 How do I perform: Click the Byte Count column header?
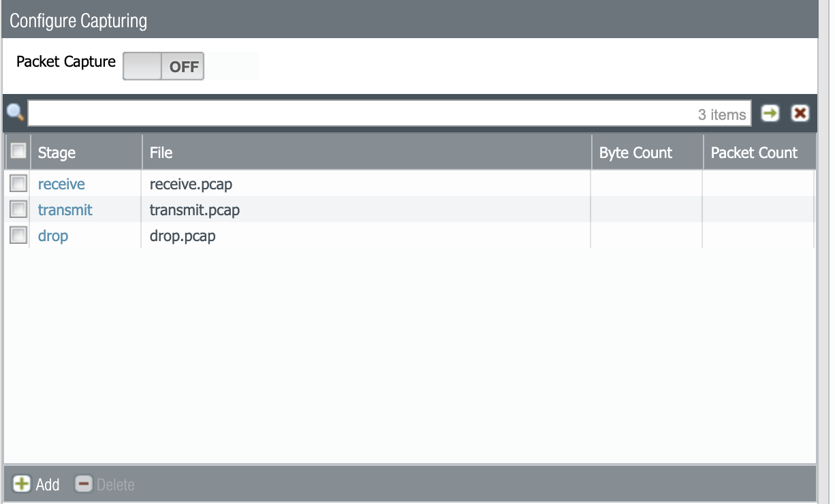[635, 153]
